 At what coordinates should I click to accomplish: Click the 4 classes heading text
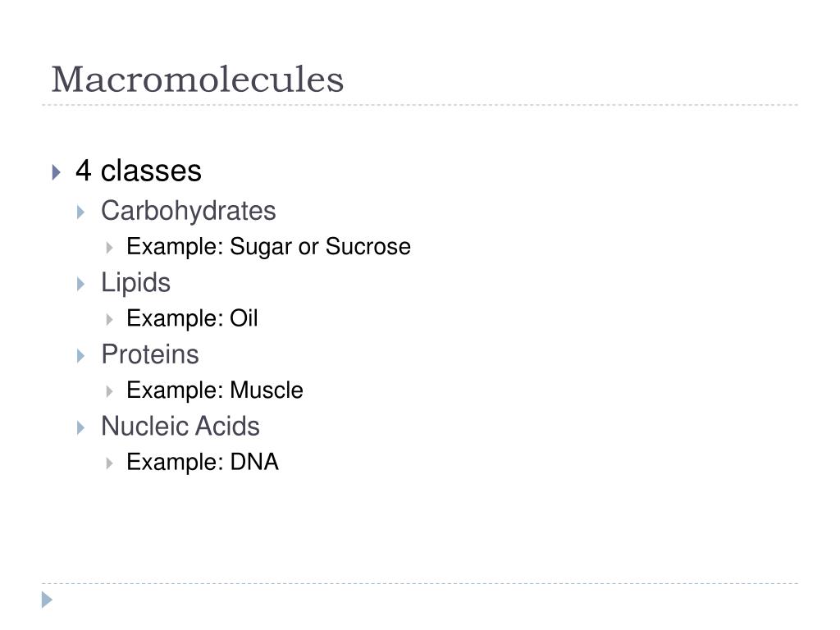pos(139,171)
